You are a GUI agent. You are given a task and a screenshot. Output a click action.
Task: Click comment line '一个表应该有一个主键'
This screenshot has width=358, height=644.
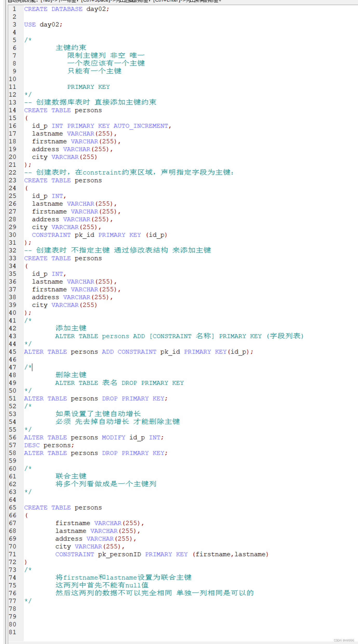tap(106, 63)
